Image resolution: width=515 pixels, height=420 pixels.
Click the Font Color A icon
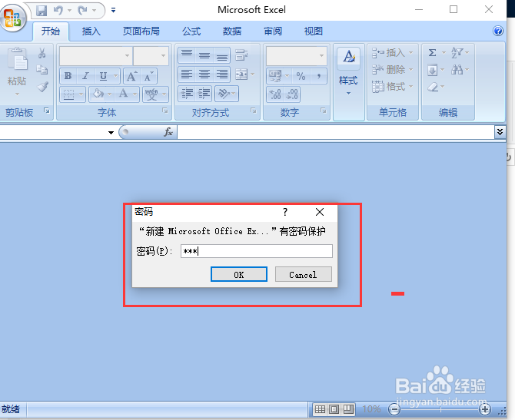coord(124,94)
